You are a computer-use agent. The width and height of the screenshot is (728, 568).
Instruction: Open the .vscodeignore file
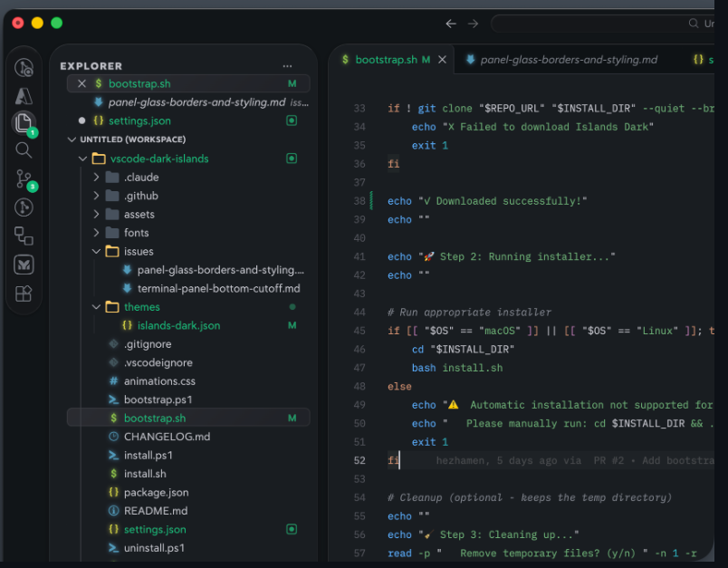click(x=188, y=362)
